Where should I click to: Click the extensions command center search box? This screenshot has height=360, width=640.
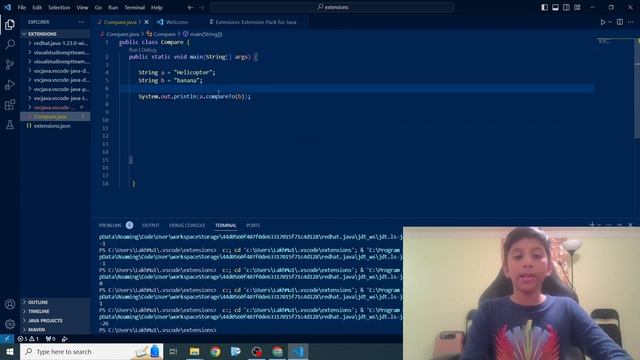(332, 7)
